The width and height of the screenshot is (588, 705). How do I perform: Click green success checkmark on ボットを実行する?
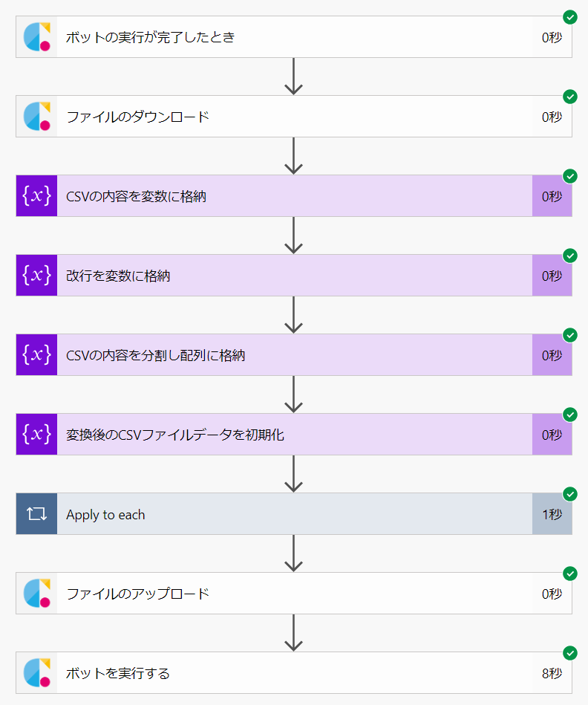570,653
